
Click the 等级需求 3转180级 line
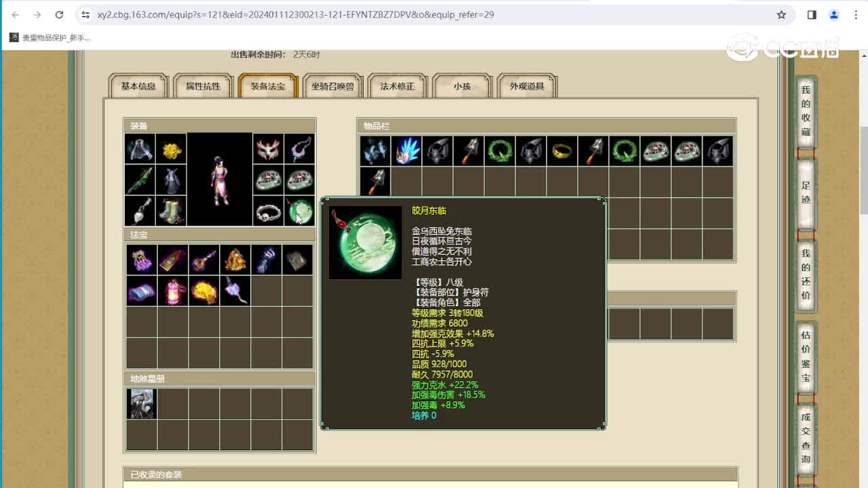point(448,313)
